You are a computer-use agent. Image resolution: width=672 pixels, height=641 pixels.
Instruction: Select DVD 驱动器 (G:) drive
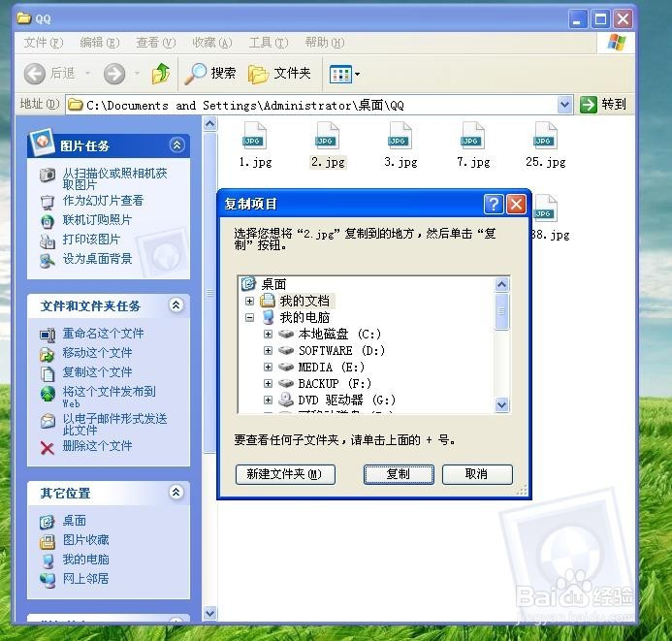pos(347,400)
